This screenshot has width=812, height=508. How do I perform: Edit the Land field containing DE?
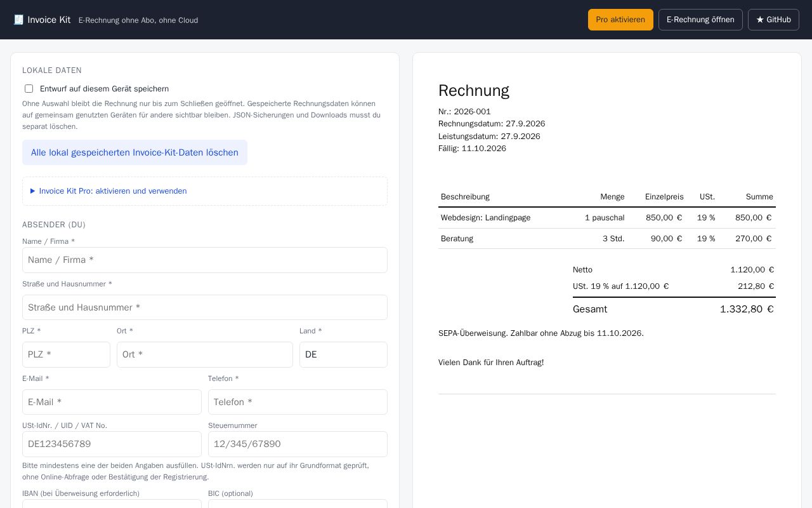343,354
